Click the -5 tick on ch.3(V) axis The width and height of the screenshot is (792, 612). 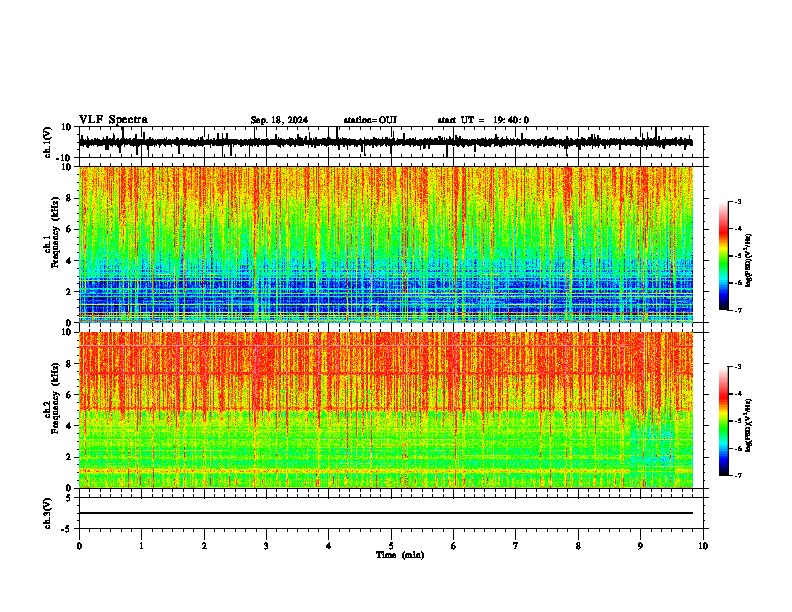(67, 529)
